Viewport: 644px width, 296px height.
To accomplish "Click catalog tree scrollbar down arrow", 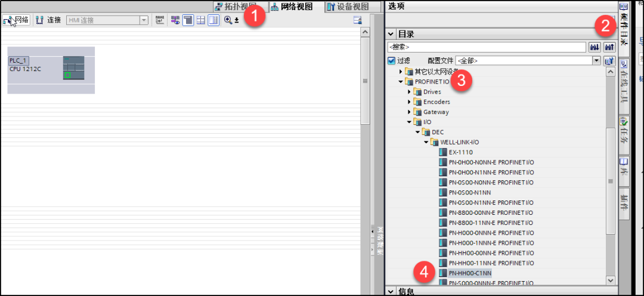I will coord(611,280).
